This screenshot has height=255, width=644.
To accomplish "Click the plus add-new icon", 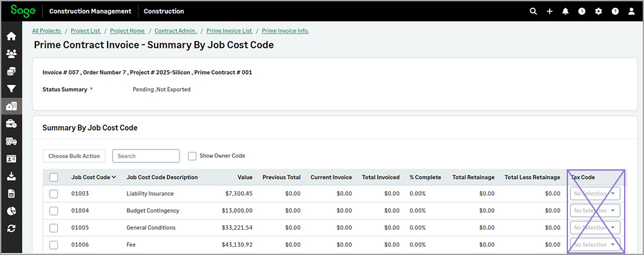I will tap(549, 12).
